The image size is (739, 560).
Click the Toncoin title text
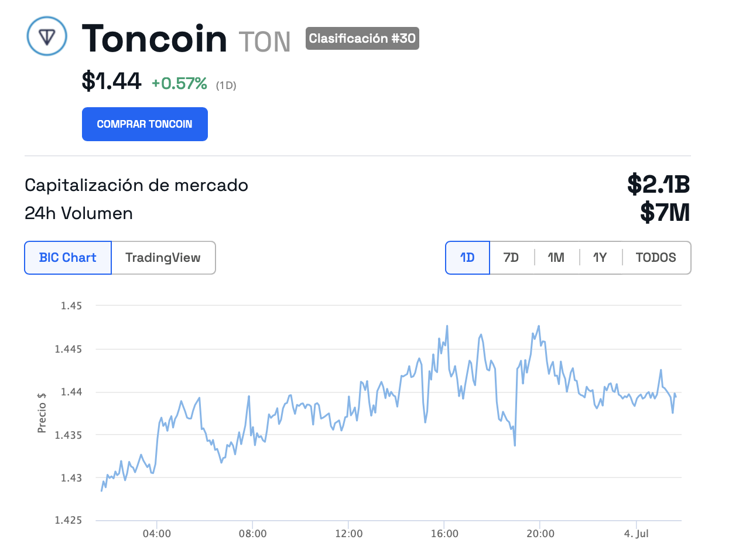tap(155, 39)
